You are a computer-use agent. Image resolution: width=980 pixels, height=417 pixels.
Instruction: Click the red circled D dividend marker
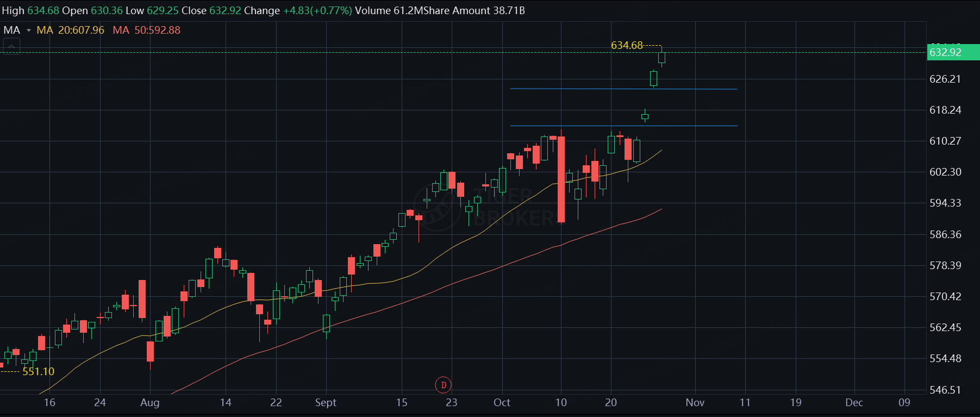[444, 385]
